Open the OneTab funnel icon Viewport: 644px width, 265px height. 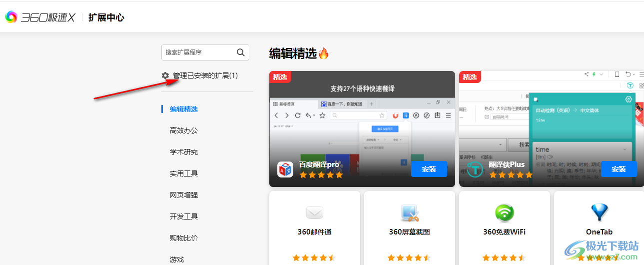pos(599,213)
